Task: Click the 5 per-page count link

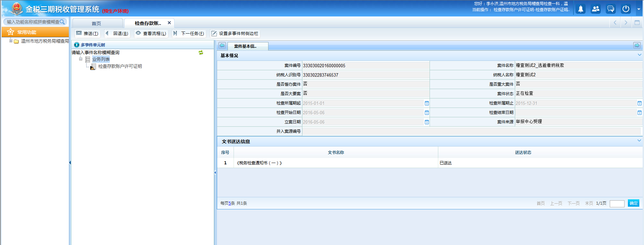Action: coord(230,203)
